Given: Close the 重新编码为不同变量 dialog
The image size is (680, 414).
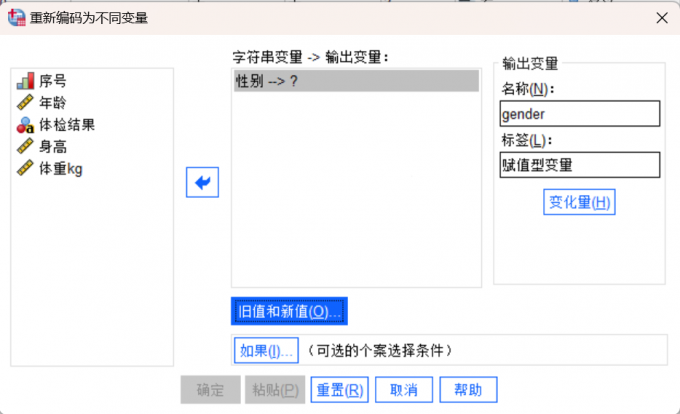Looking at the screenshot, I should pos(662,18).
